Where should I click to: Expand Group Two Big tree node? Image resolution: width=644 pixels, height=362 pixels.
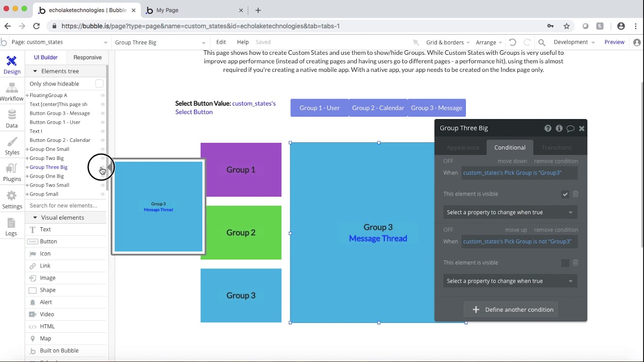click(27, 158)
